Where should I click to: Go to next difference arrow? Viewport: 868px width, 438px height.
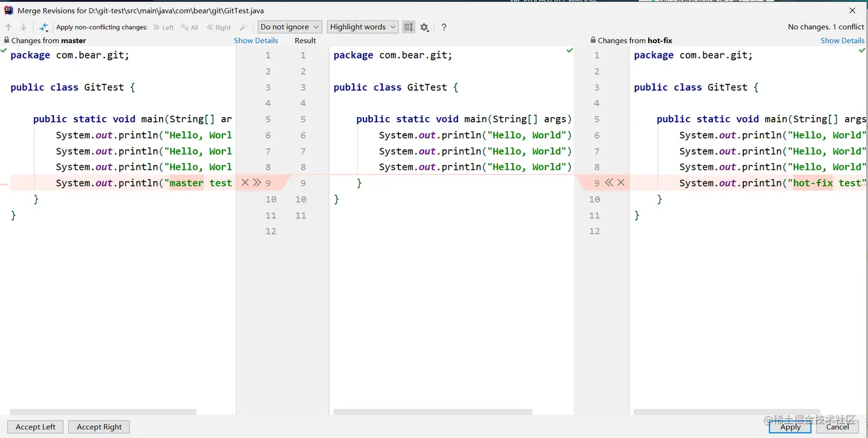click(x=24, y=27)
